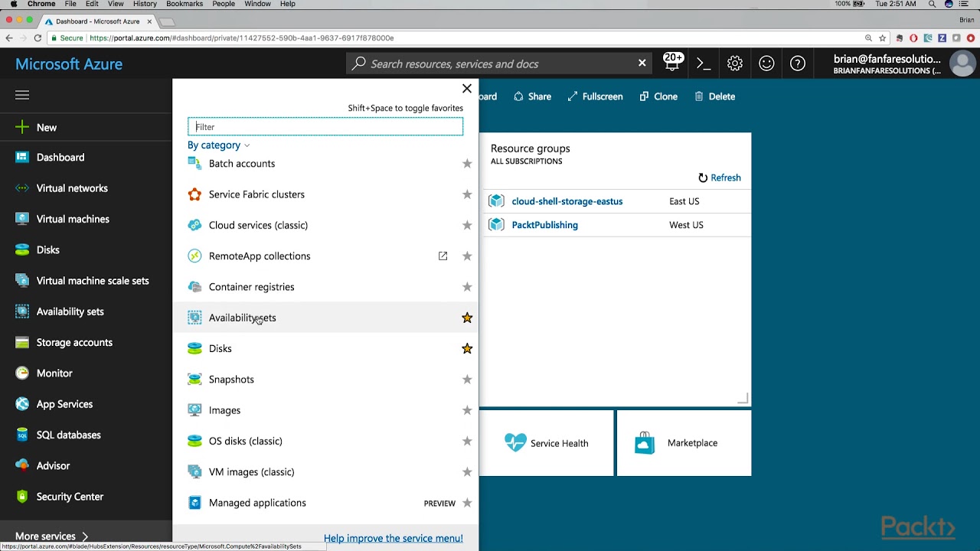The height and width of the screenshot is (551, 980).
Task: Open Chrome View menu
Action: coord(116,4)
